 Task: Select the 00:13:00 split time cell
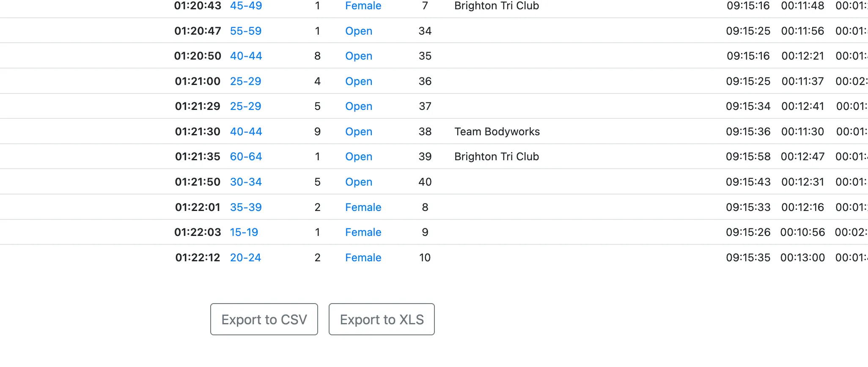802,257
